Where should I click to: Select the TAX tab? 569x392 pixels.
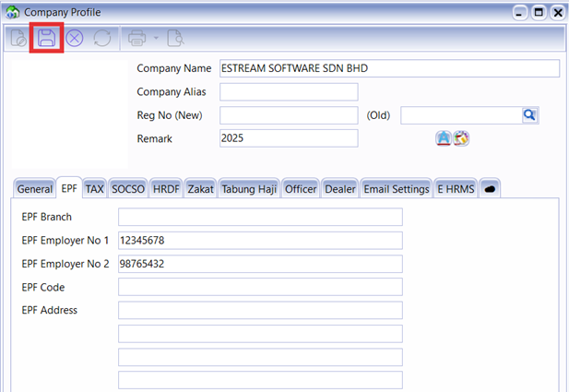[x=95, y=188]
